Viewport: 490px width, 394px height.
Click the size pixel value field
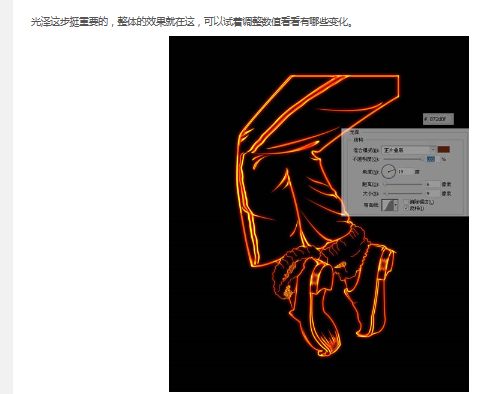coord(432,193)
